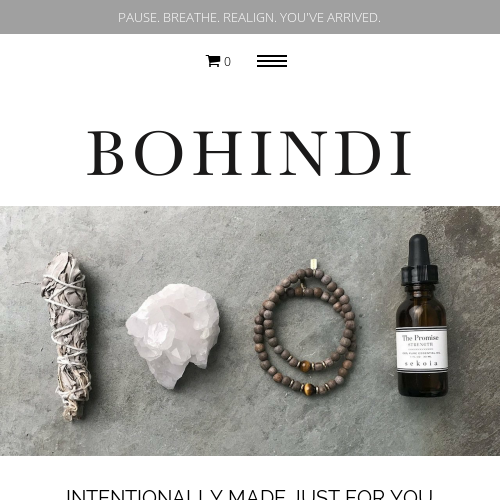Click the letter B in BOHINDI logo

105,153
